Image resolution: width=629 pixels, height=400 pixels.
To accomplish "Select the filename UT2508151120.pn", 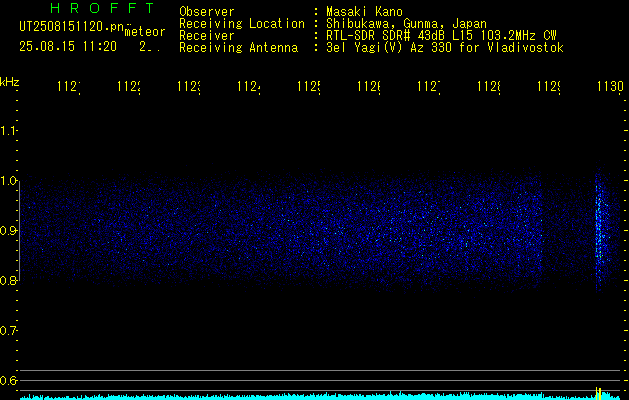I will pos(72,27).
